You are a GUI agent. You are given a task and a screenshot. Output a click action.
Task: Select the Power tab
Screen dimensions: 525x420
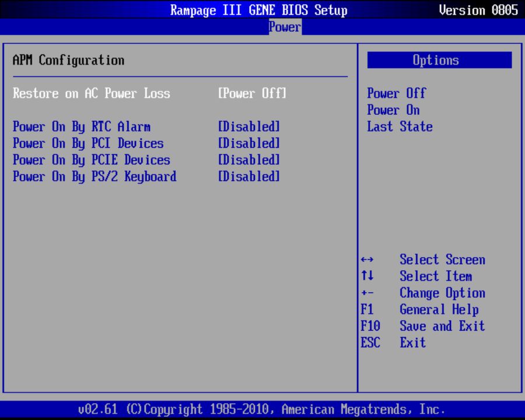(x=285, y=27)
